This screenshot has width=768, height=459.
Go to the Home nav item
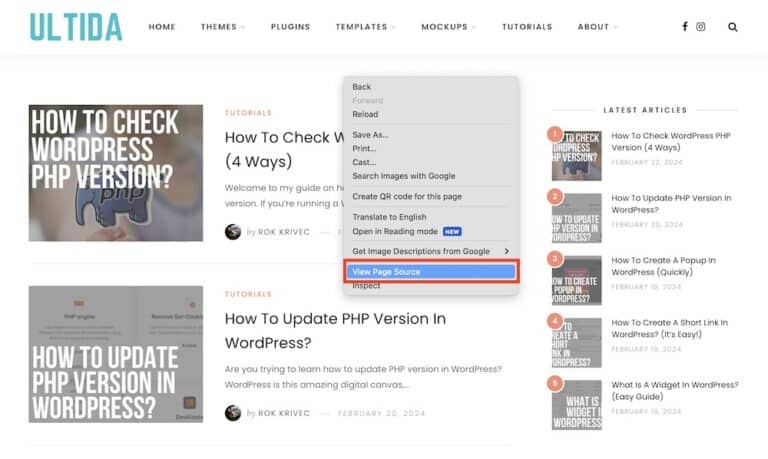162,27
